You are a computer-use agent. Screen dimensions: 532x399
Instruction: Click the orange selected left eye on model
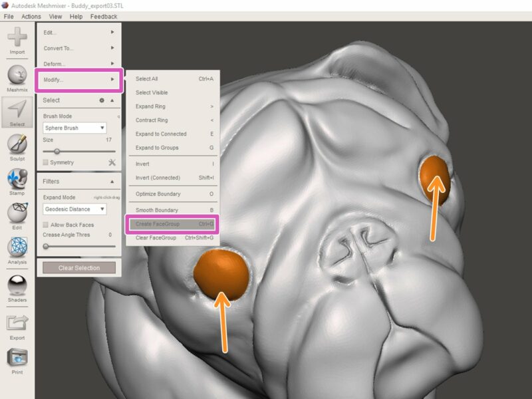(221, 274)
